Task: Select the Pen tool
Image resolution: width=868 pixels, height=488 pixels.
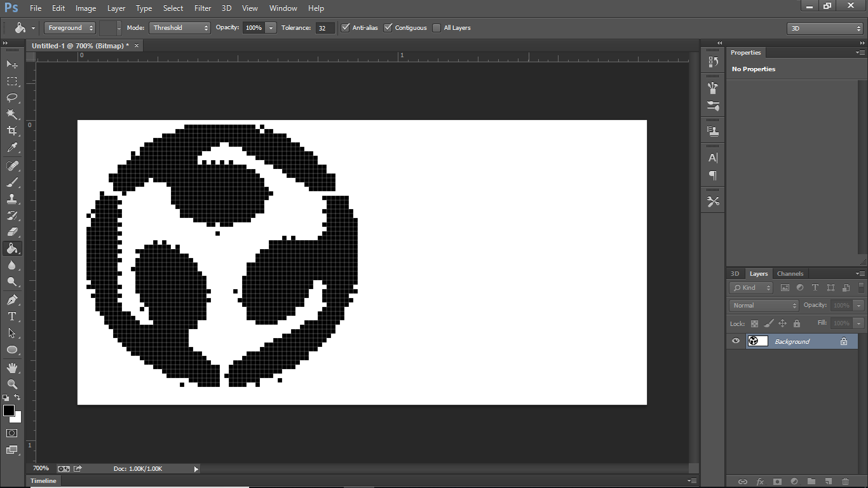Action: 12,300
